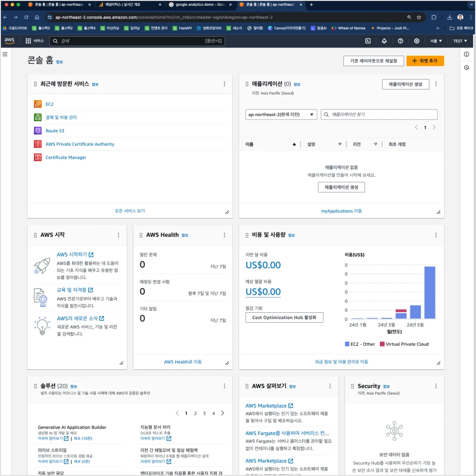Viewport: 476px width, 476px height.
Task: Open the view all services link
Action: click(x=129, y=211)
